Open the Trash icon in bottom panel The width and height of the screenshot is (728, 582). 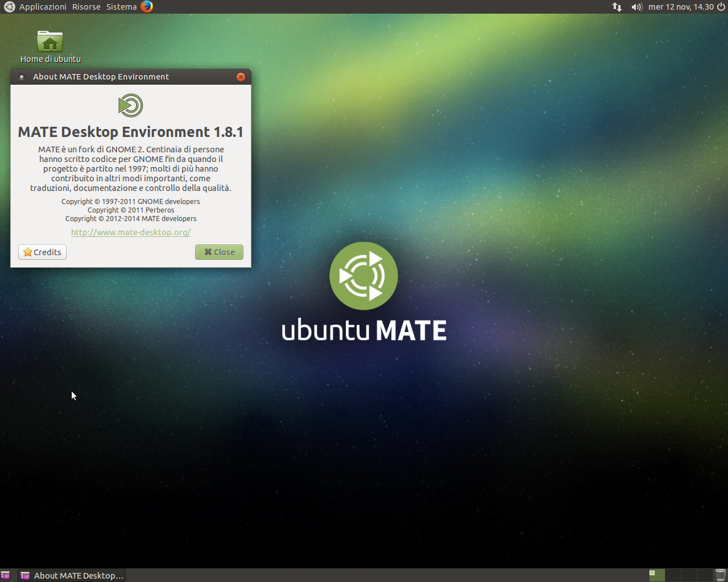[x=720, y=575]
